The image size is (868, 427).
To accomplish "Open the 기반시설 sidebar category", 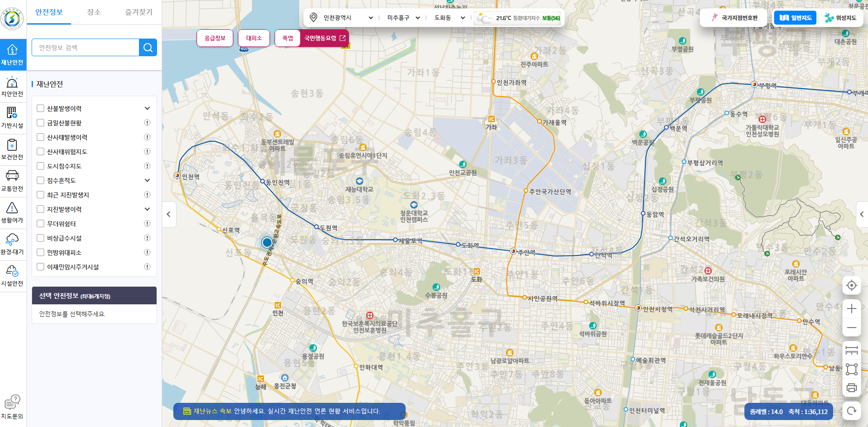I will 13,118.
